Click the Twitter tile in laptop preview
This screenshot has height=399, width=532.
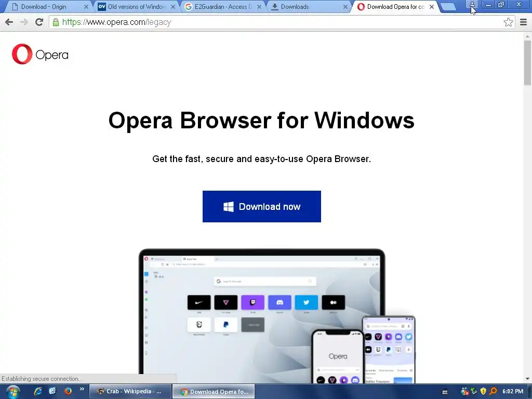(x=306, y=302)
